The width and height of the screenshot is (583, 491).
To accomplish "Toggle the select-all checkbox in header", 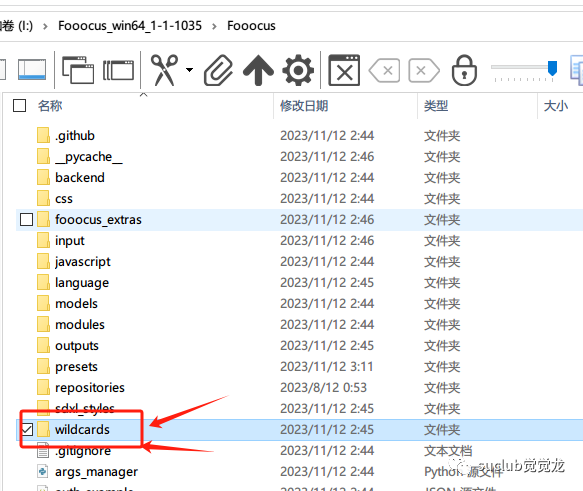I will click(x=19, y=106).
